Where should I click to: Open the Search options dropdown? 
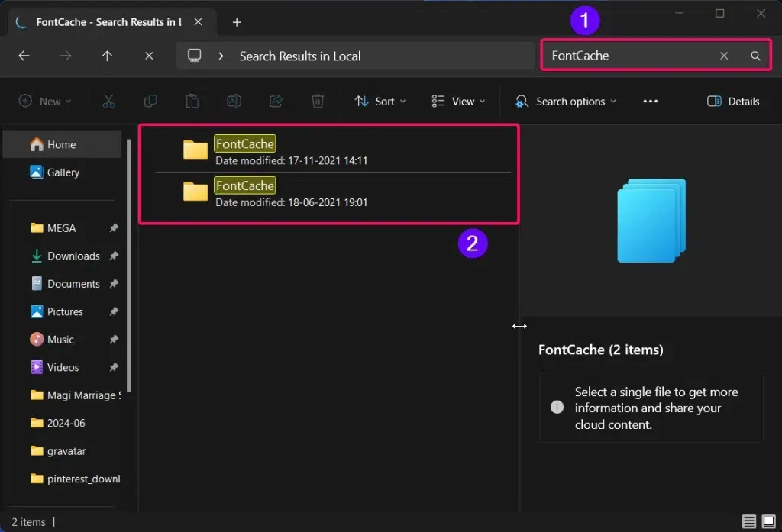point(566,102)
